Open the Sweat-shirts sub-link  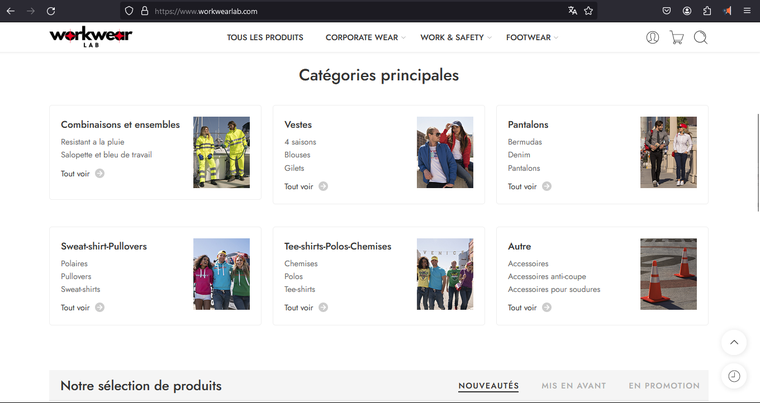pyautogui.click(x=80, y=289)
